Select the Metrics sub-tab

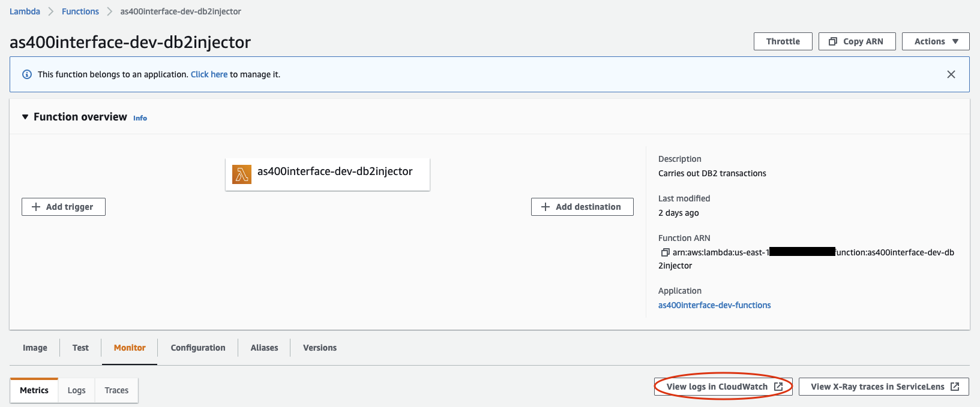pyautogui.click(x=34, y=390)
